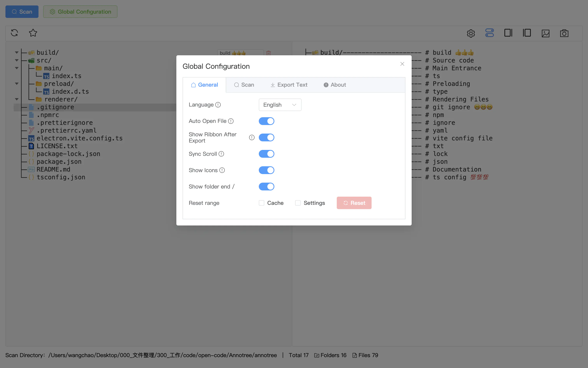Image resolution: width=588 pixels, height=368 pixels.
Task: Disable the Sync Scroll switch
Action: (x=267, y=154)
